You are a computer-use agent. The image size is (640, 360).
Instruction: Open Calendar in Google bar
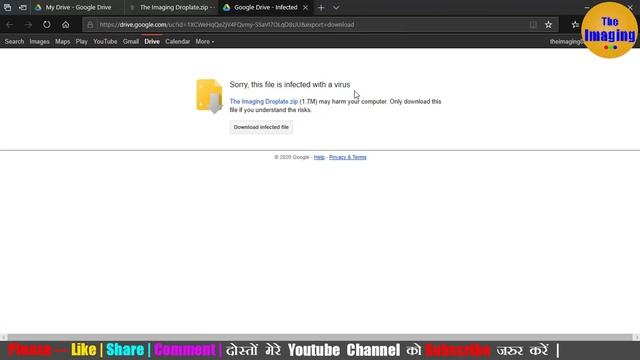[x=178, y=42]
